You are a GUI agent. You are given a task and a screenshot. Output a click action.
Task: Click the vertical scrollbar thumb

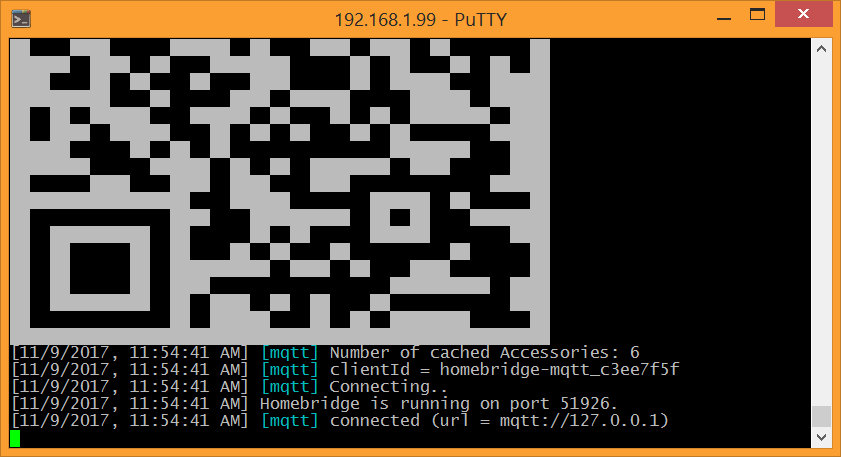[x=821, y=416]
